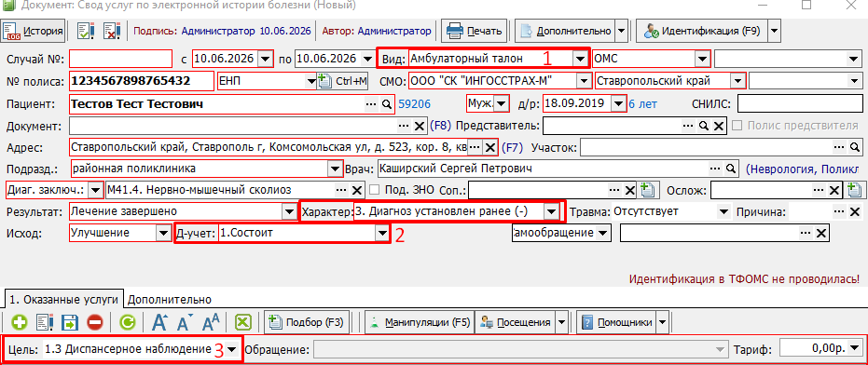Viewport: 868px width, 365px height.
Task: Click the magnifier icon in Врач field
Action: (x=731, y=169)
